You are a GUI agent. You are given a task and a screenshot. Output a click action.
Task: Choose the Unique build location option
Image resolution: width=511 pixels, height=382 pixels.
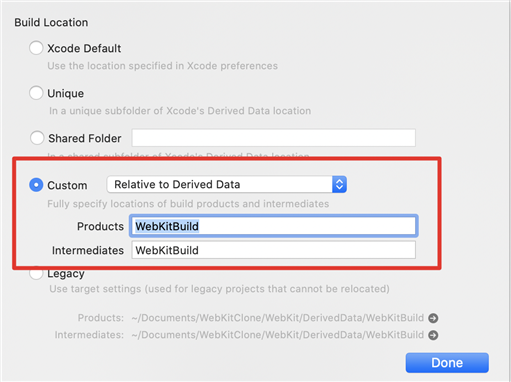tap(36, 93)
